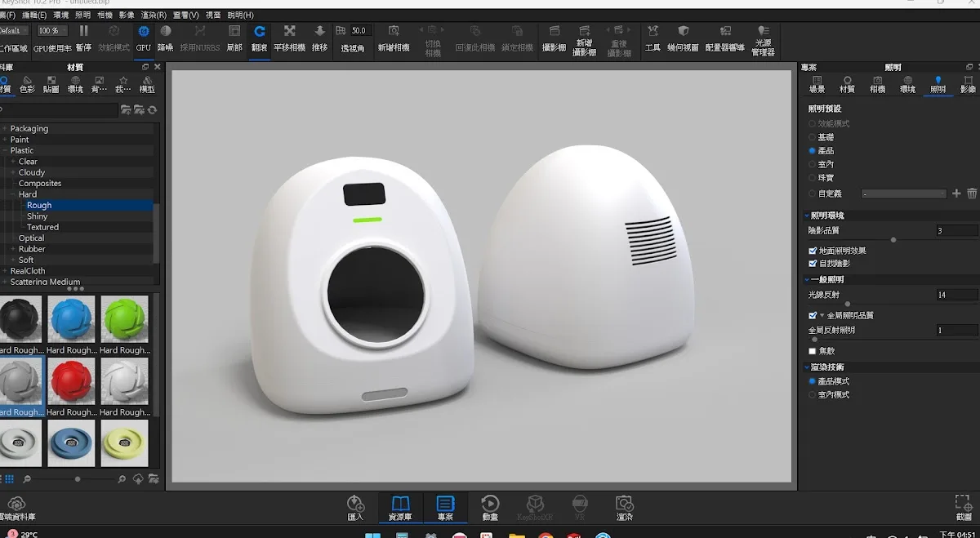The image size is (980, 538).
Task: Open the 攝影棚 studios toolbar icon
Action: pos(554,38)
